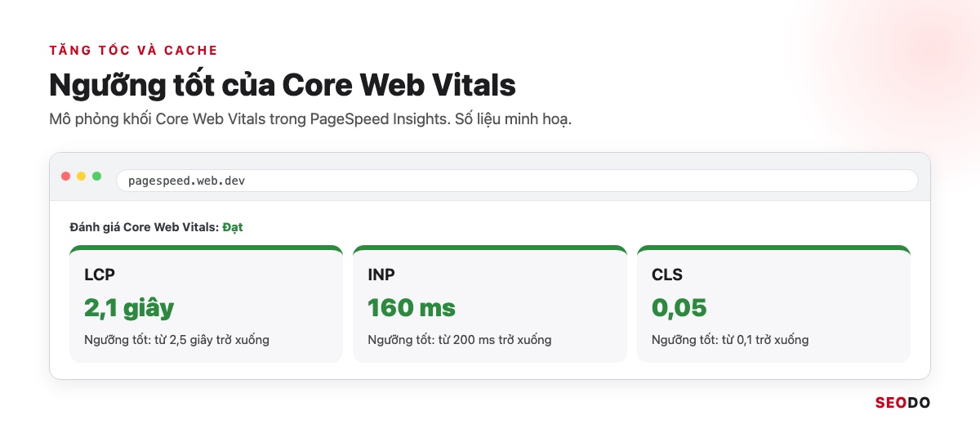The width and height of the screenshot is (980, 429).
Task: Click the CLS card title
Action: point(667,275)
